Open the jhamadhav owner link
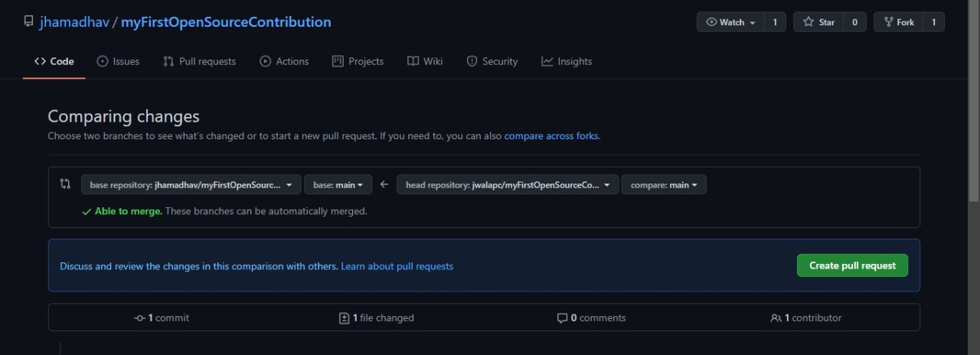This screenshot has height=355, width=980. pos(74,22)
